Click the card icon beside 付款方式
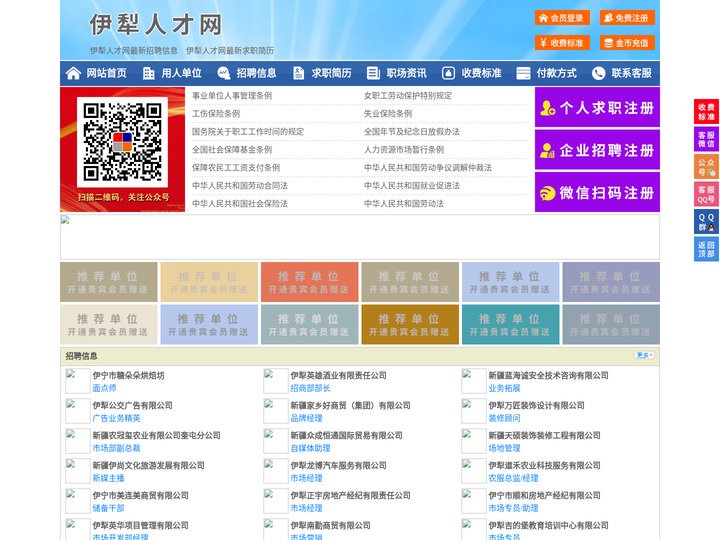The width and height of the screenshot is (720, 540). tap(523, 73)
